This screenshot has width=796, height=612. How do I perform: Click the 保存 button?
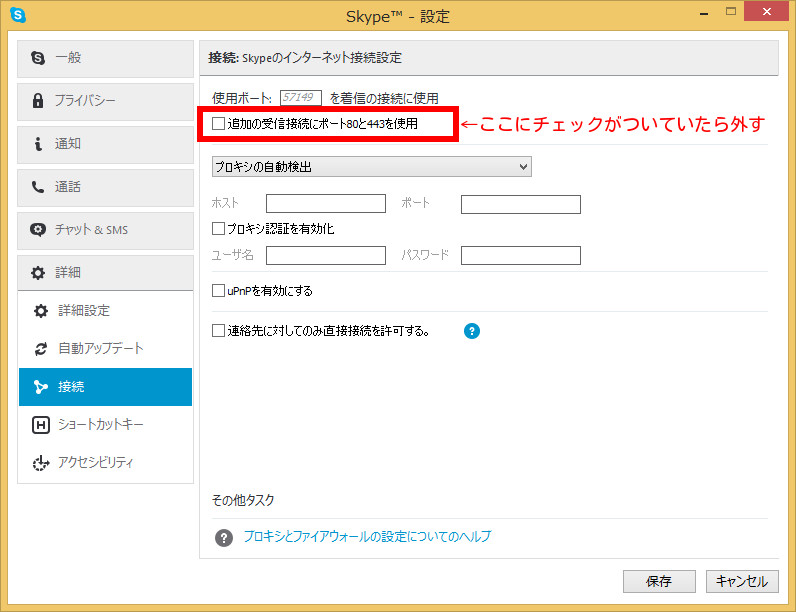[659, 581]
